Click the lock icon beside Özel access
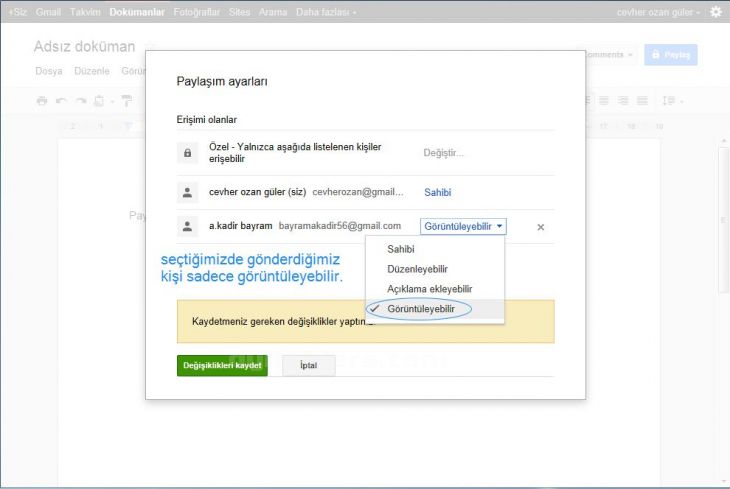The height and width of the screenshot is (489, 730). click(x=186, y=153)
